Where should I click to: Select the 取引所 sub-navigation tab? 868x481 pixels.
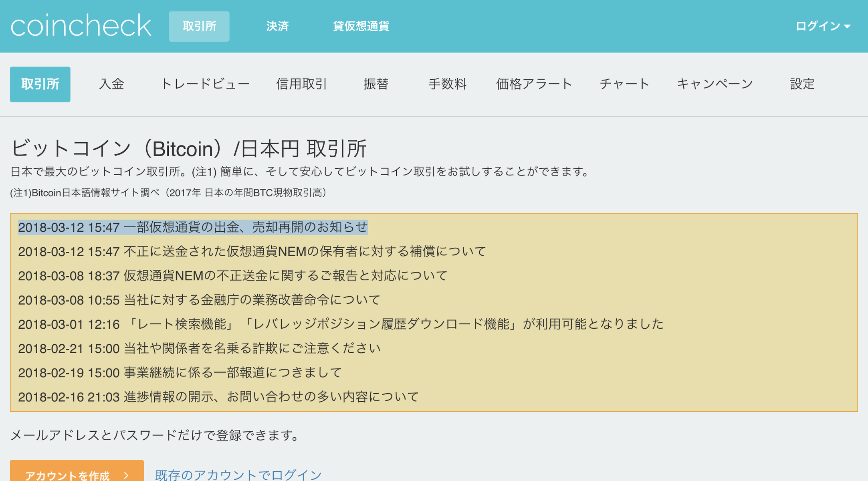point(40,84)
